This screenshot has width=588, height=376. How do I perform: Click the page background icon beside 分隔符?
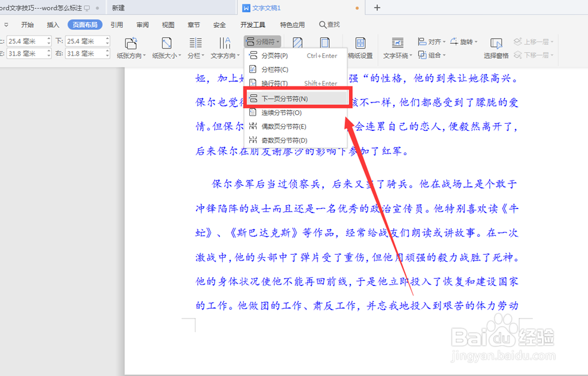297,43
